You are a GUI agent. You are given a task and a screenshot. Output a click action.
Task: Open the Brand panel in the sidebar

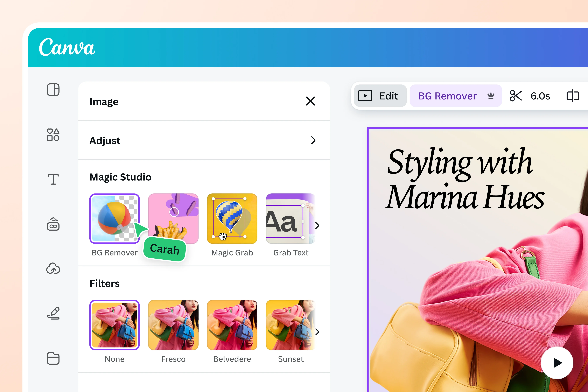pyautogui.click(x=53, y=224)
